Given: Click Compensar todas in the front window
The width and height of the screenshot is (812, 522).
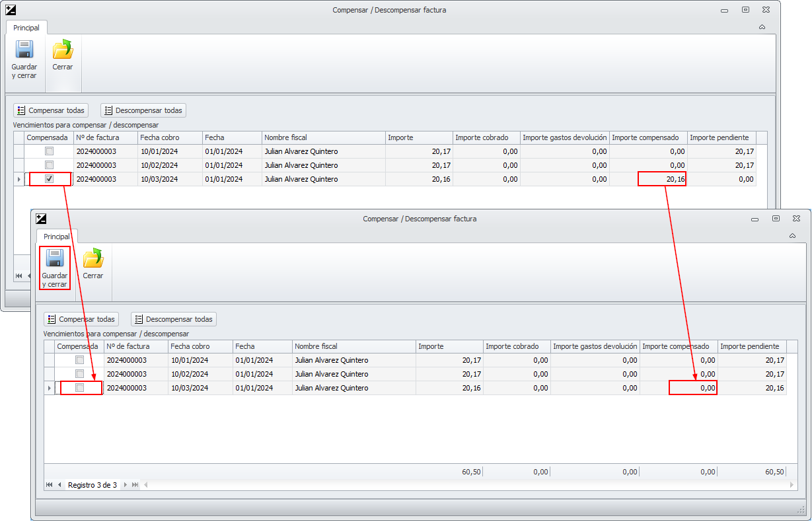Looking at the screenshot, I should [x=81, y=319].
